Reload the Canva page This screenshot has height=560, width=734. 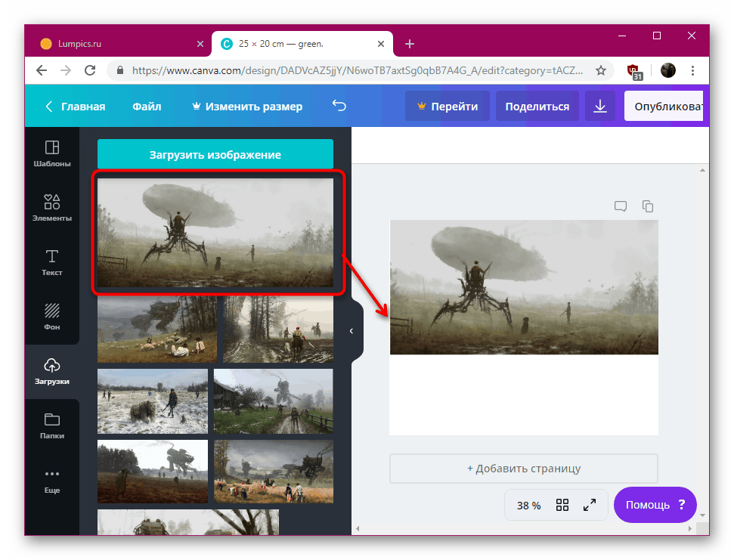[91, 70]
